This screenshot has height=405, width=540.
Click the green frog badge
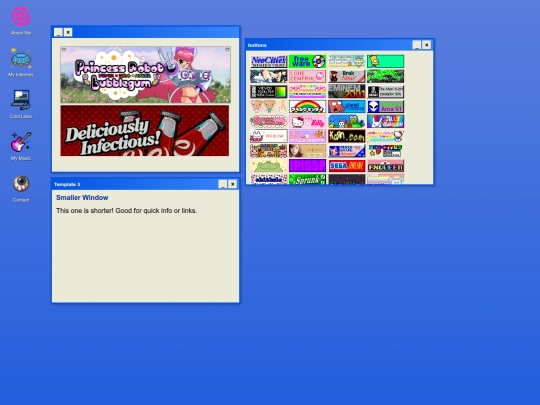click(x=268, y=166)
